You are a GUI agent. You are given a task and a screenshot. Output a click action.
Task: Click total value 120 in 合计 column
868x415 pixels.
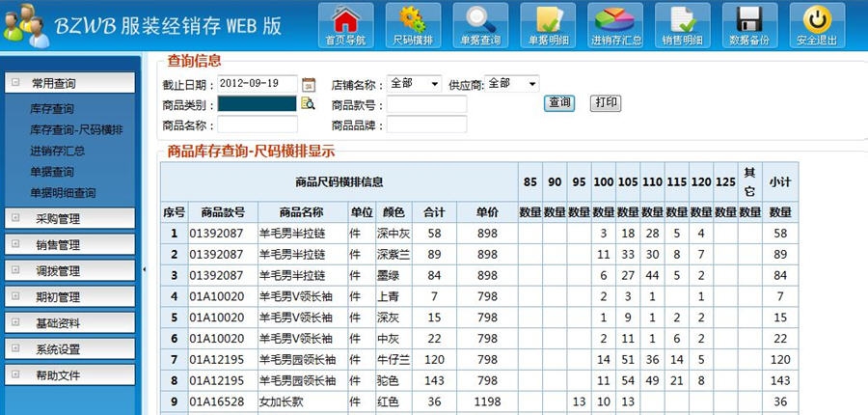pyautogui.click(x=435, y=360)
